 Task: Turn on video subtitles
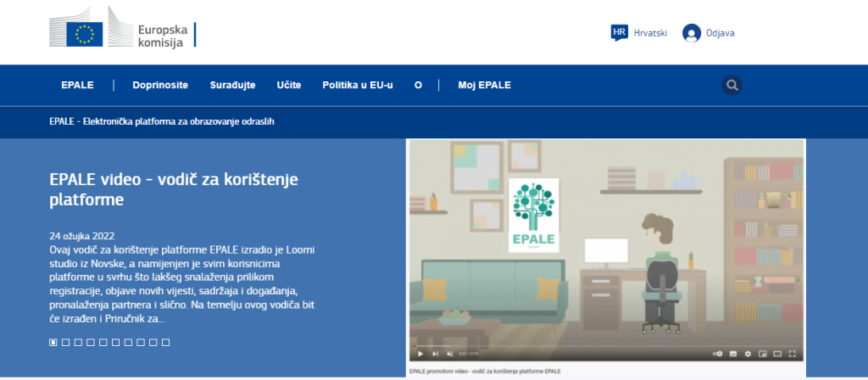pos(733,354)
